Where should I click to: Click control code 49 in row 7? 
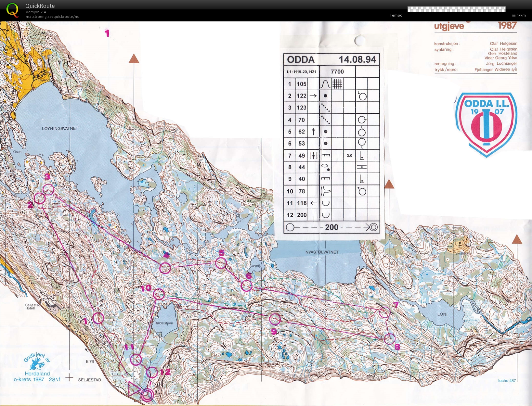(302, 156)
